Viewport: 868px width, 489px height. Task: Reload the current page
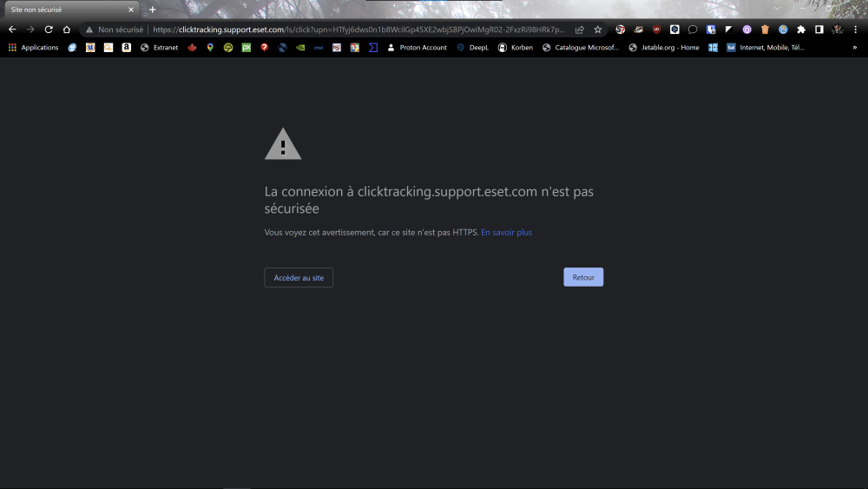tap(49, 30)
